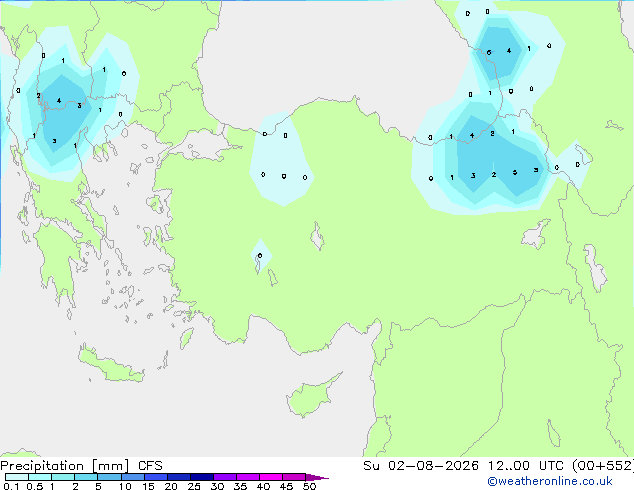The height and width of the screenshot is (490, 634).
Task: Click the 'CFS' model label
Action: coord(150,466)
